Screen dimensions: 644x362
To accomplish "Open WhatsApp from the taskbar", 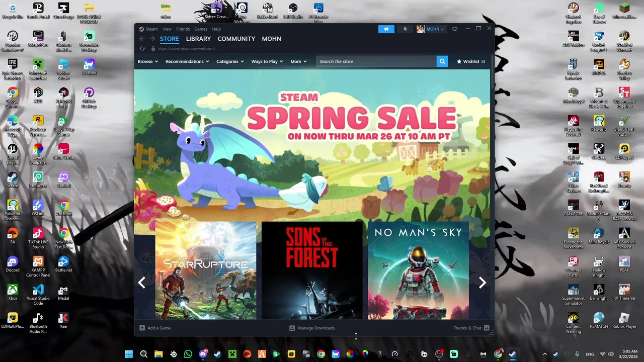I will (x=188, y=354).
